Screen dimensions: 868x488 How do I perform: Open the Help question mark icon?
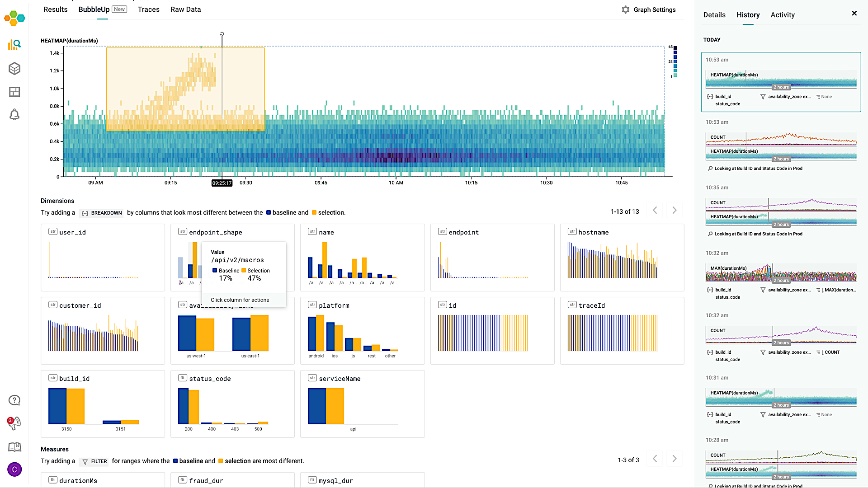pos(14,400)
